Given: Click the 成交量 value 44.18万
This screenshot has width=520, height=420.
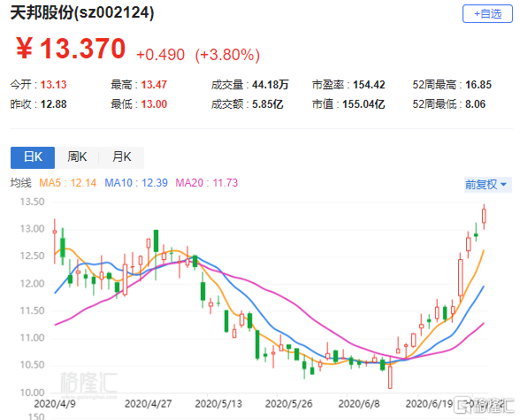Looking at the screenshot, I should [271, 85].
